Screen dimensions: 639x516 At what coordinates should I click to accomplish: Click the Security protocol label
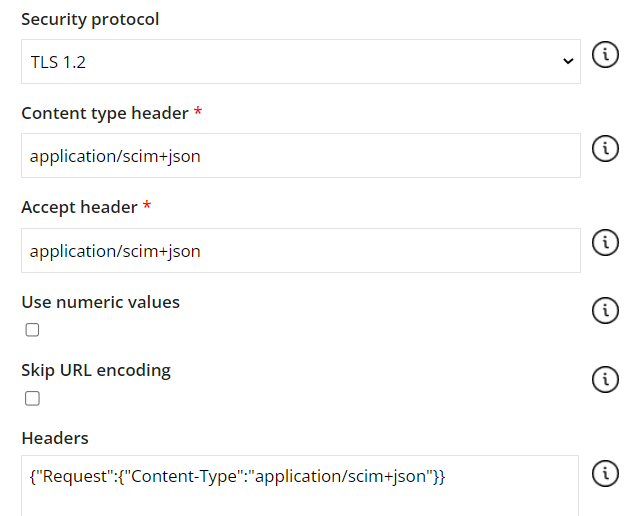click(90, 19)
